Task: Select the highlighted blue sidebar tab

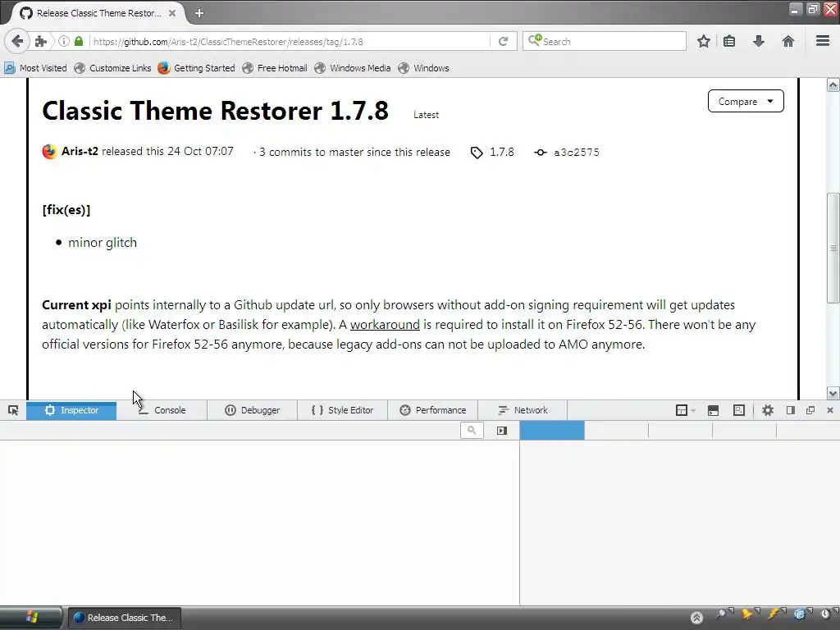Action: click(552, 430)
